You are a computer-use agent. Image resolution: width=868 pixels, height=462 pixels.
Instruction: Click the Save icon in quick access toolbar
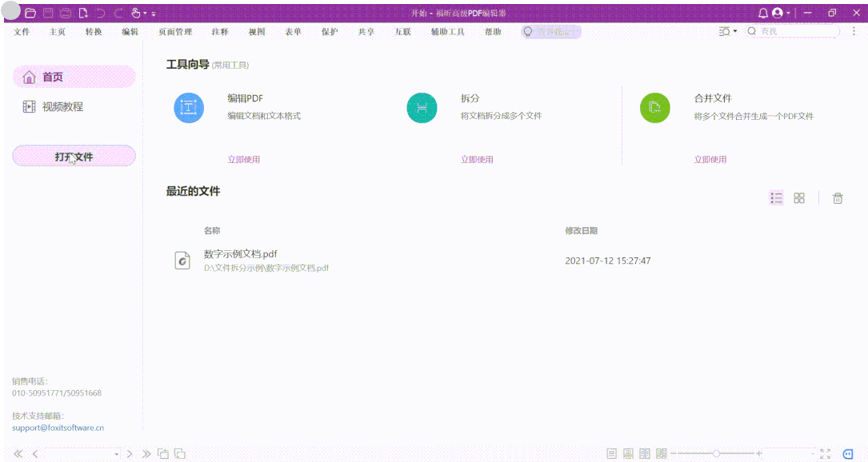click(x=49, y=13)
